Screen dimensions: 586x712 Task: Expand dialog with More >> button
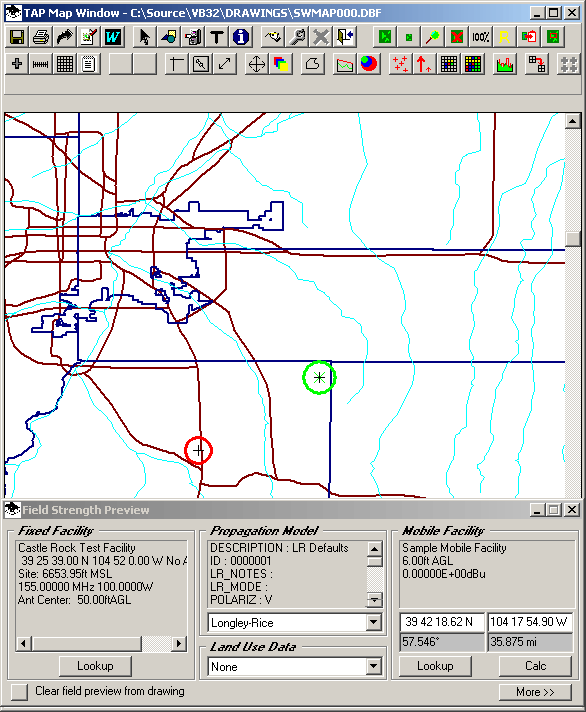(535, 692)
